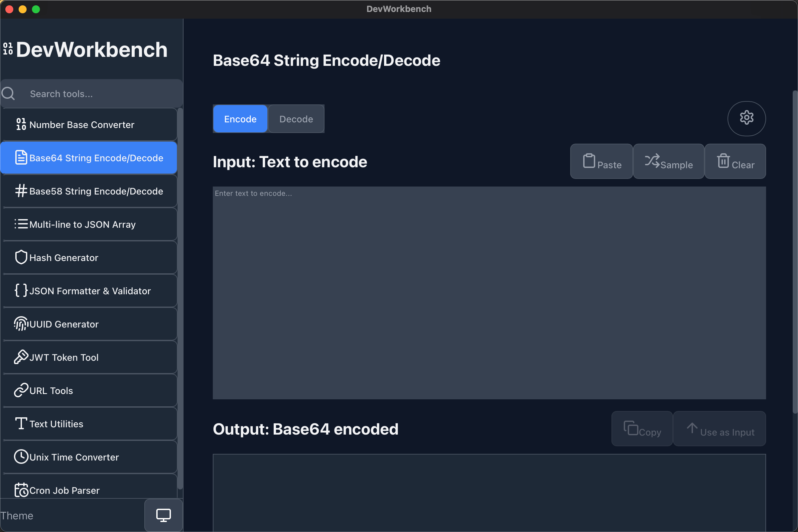
Task: Click the 'Output: Base64 encoded' heading
Action: click(x=305, y=429)
